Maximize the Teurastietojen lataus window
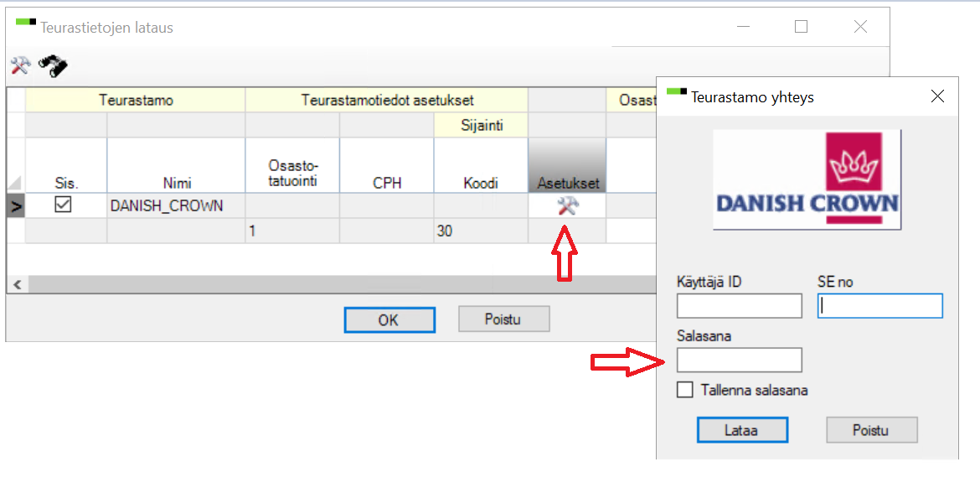980x493 pixels. point(801,27)
